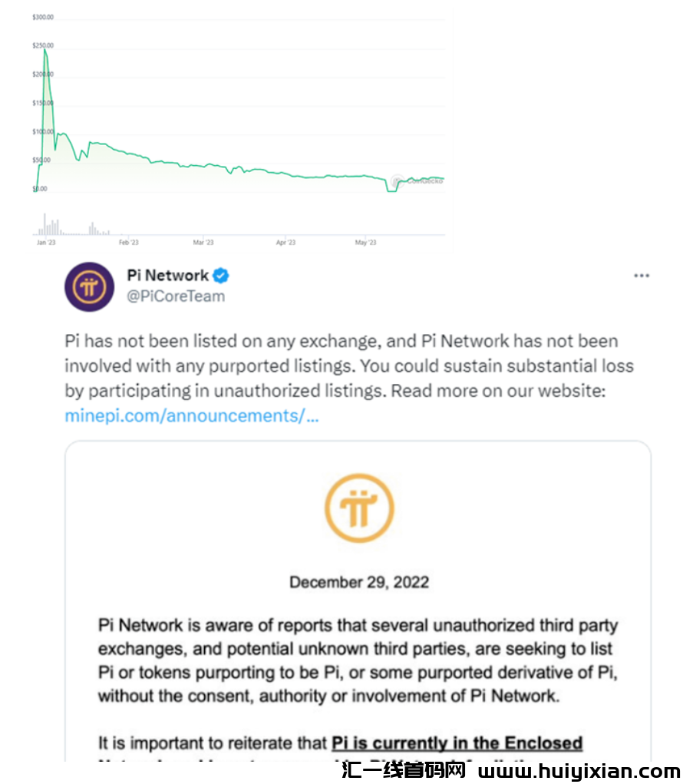Select the May '23 axis label
The height and width of the screenshot is (784, 683).
pos(365,243)
